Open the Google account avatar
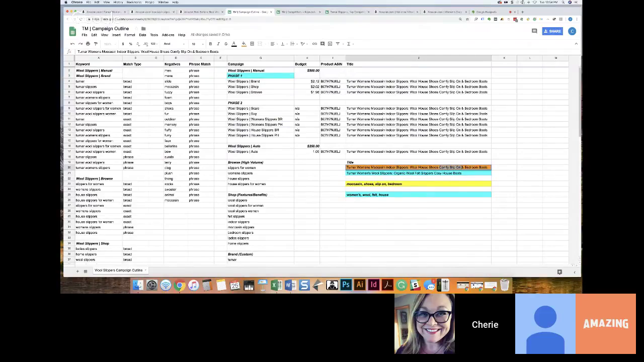Image resolution: width=644 pixels, height=362 pixels. [x=572, y=31]
